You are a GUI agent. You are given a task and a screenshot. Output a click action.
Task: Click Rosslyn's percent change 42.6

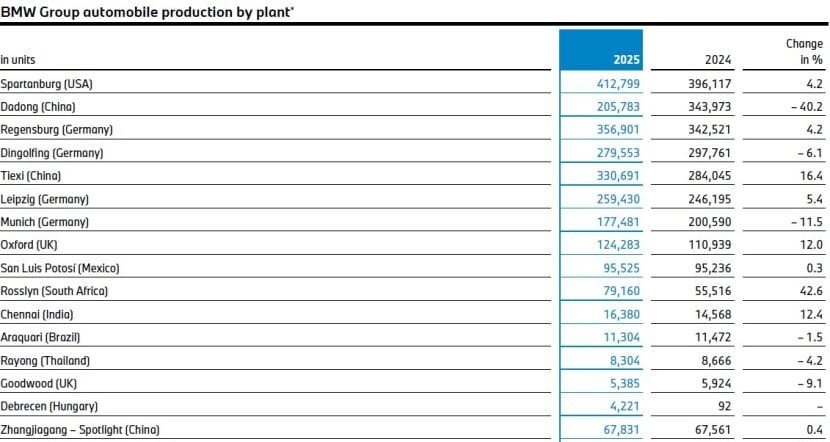click(806, 291)
